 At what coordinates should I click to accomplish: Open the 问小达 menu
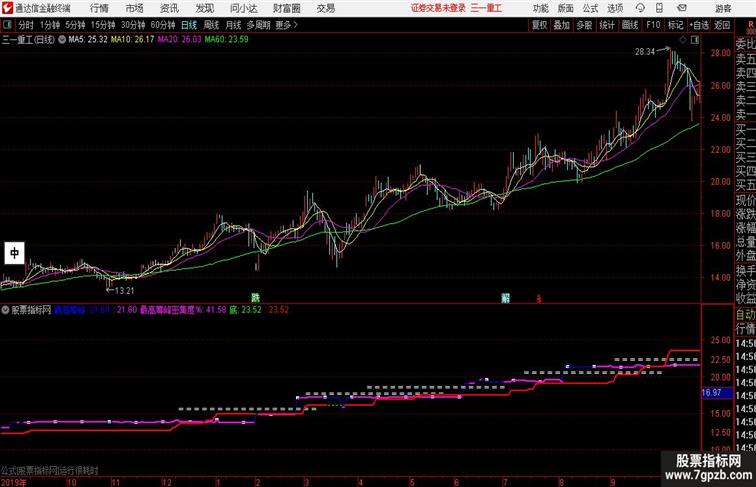tap(243, 8)
